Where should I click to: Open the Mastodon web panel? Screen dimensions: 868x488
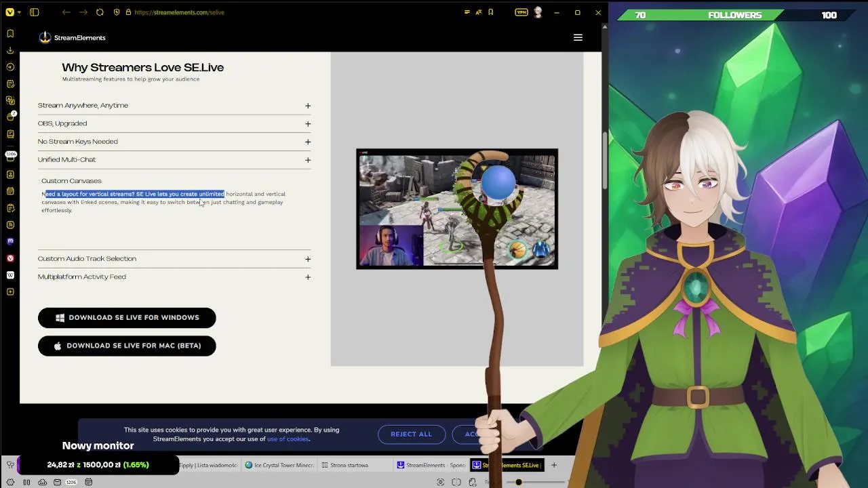(10, 241)
